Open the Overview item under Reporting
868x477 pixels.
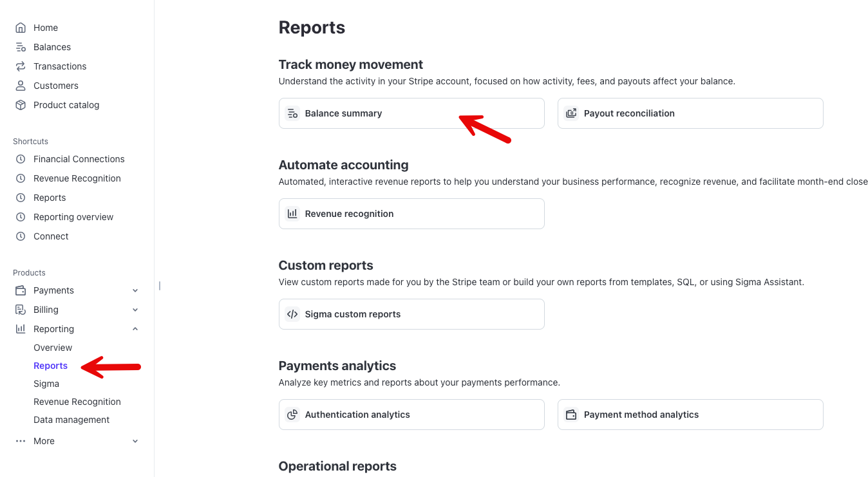pos(53,348)
